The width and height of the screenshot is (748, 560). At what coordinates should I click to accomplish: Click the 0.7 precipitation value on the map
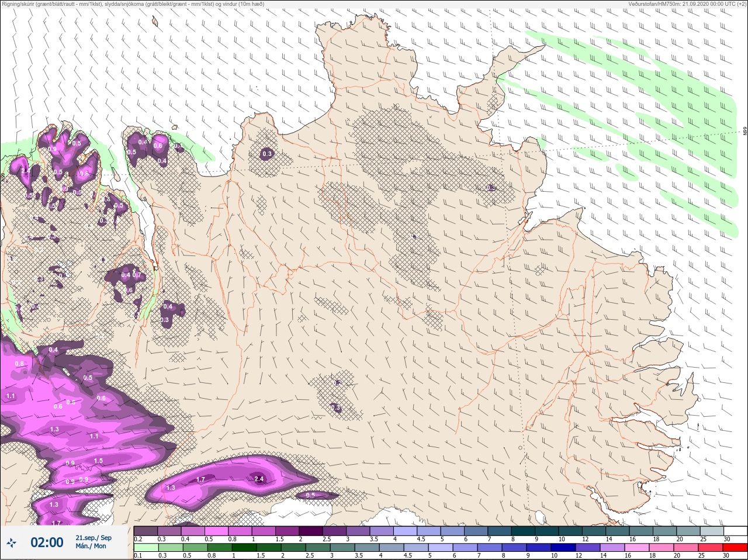tap(137, 275)
